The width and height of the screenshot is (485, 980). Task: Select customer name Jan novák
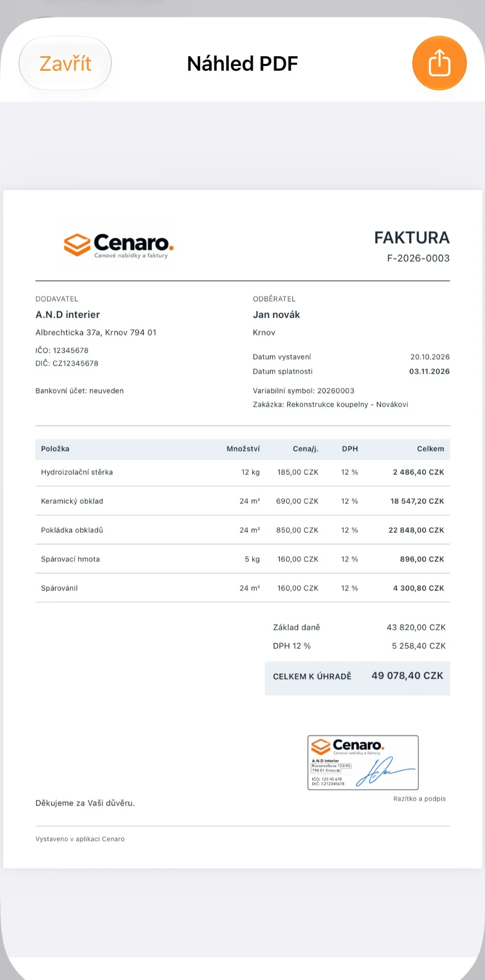[x=276, y=315]
